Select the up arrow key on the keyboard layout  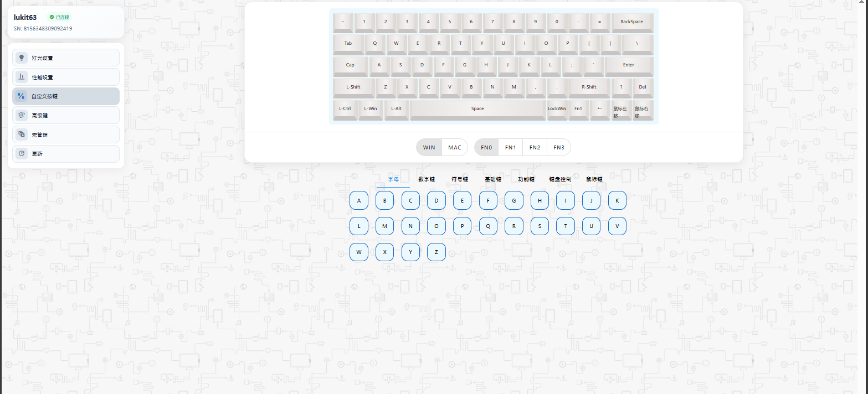pos(621,87)
